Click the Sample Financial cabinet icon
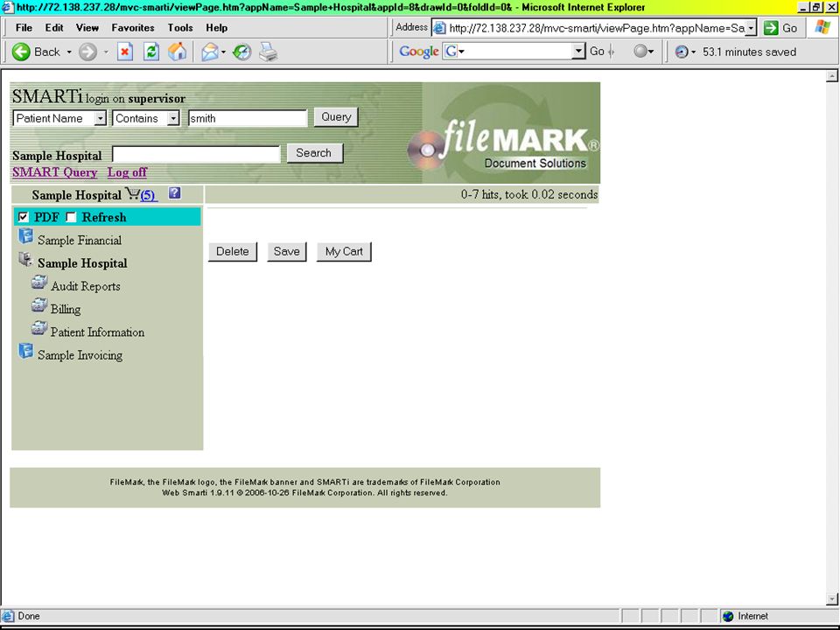Viewport: 840px width, 630px height. 25,236
